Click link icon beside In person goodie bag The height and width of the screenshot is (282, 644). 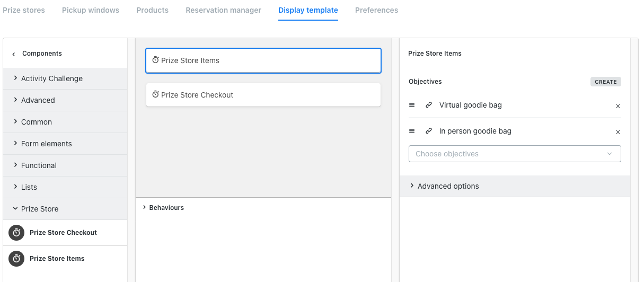tap(429, 131)
